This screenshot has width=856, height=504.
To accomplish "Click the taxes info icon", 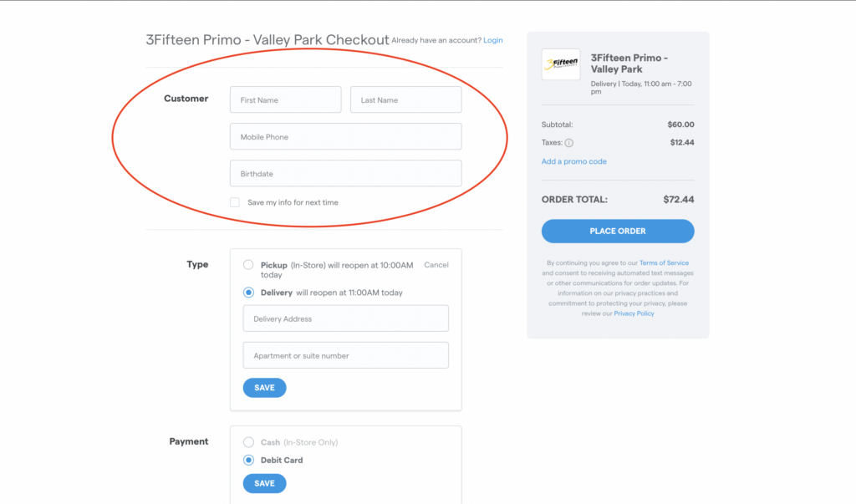I will pos(569,143).
